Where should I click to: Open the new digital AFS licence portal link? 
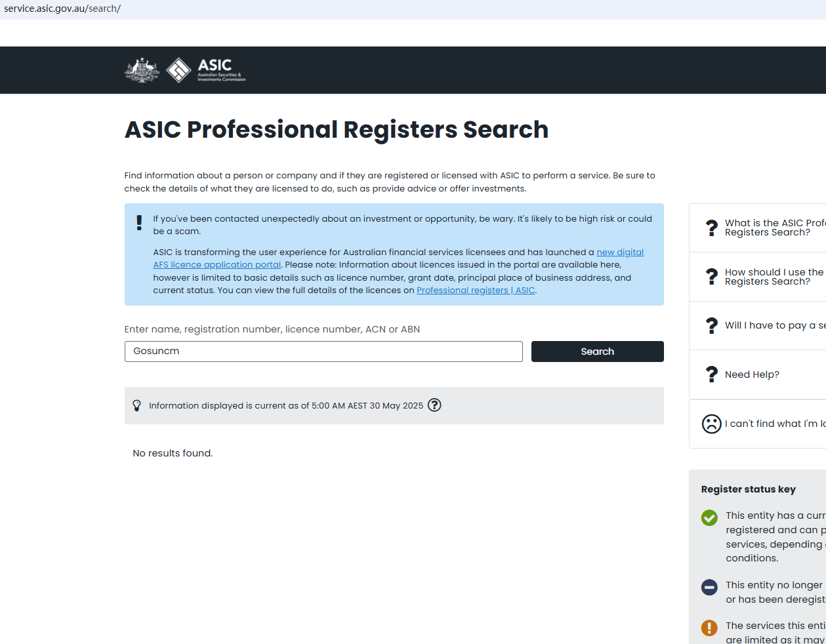(x=619, y=252)
